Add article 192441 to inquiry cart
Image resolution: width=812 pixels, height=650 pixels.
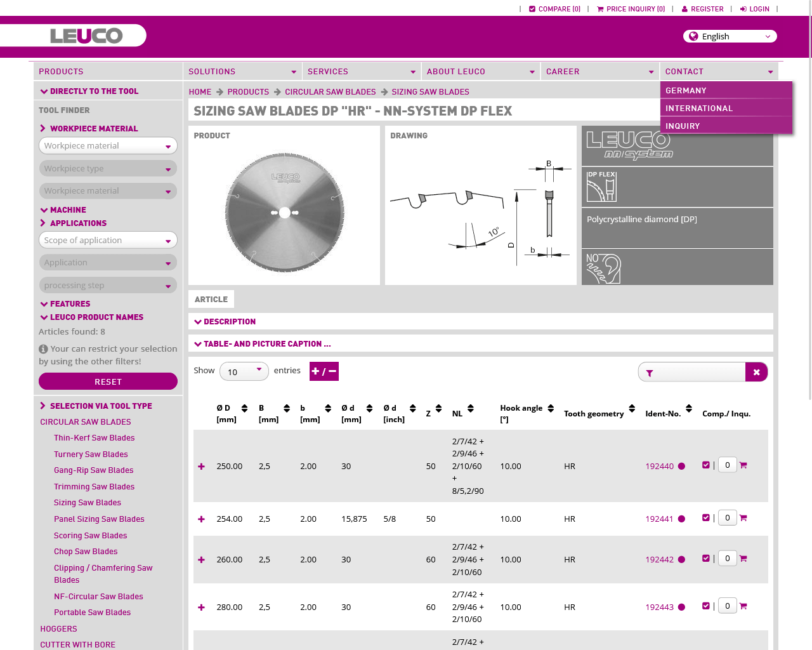(x=743, y=518)
